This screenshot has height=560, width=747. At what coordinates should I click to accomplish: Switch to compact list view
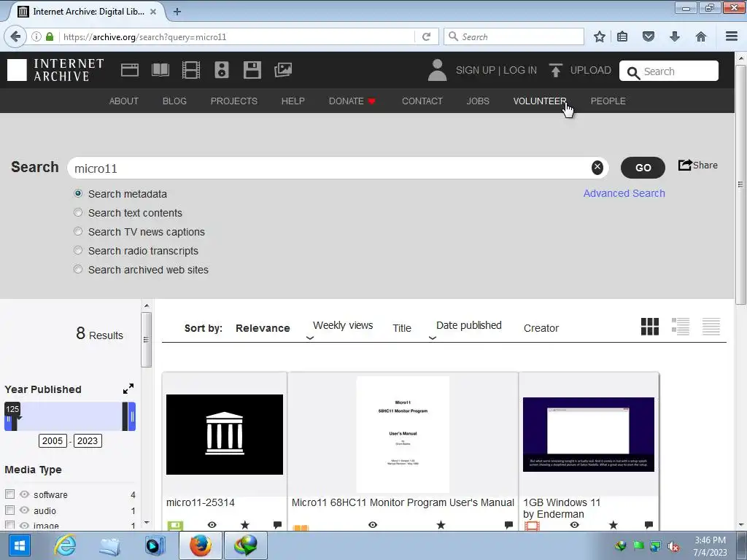pyautogui.click(x=711, y=327)
